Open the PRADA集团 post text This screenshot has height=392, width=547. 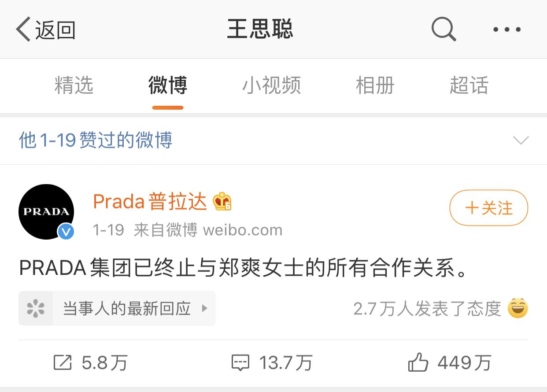(244, 268)
